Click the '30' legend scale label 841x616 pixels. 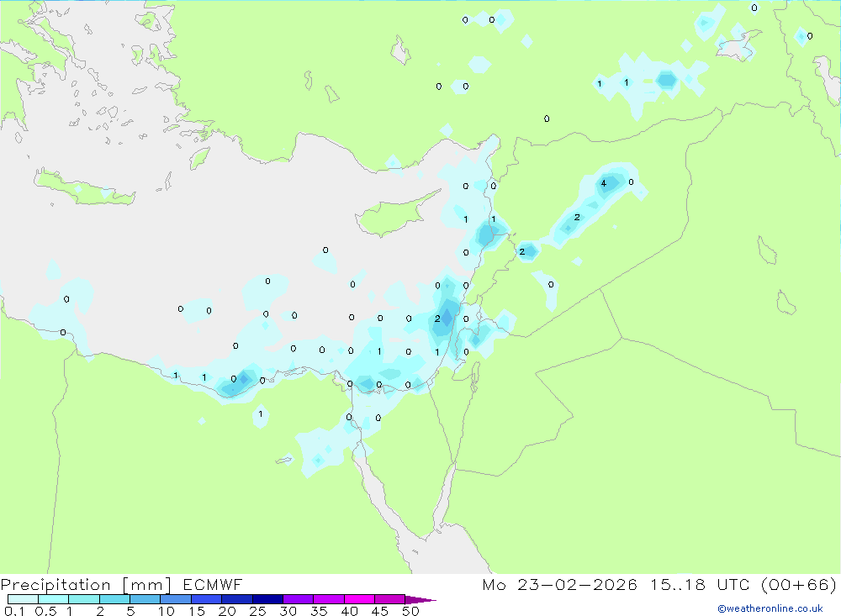tap(288, 611)
